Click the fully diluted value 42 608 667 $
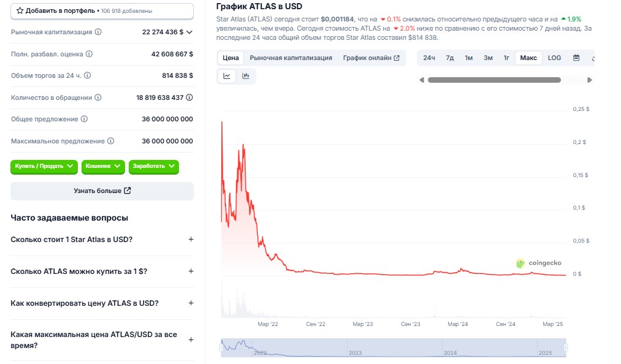Viewport: 621px width, 364px height. click(x=172, y=54)
